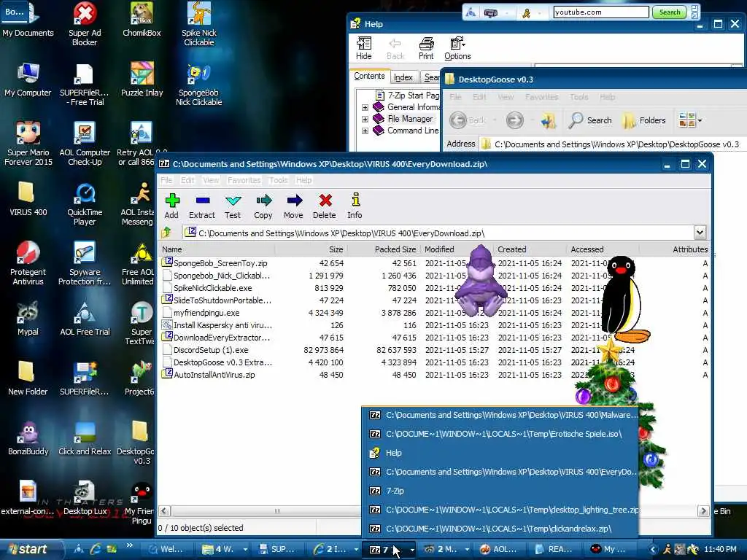Select AutoInstallAntiVirus.zip in the file list

click(214, 374)
